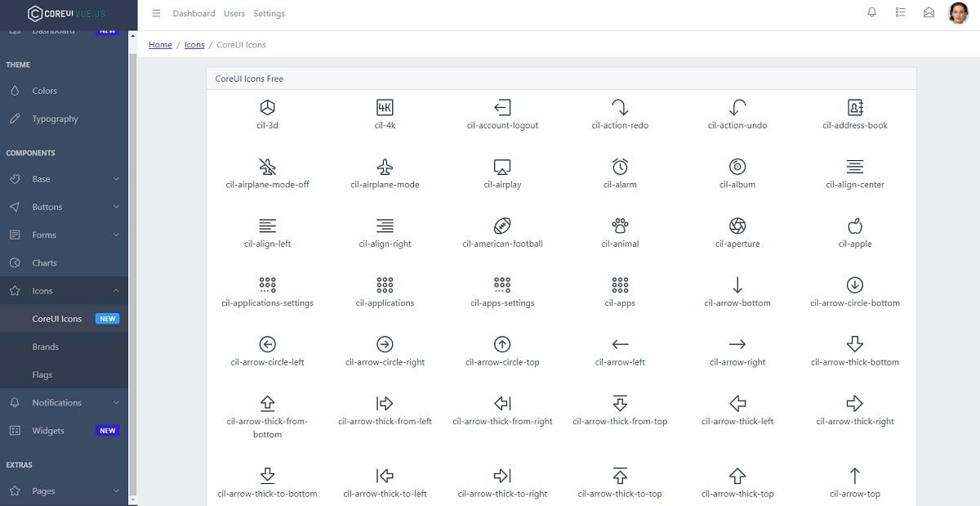Open Brands under Icons
This screenshot has width=980, height=506.
pyautogui.click(x=64, y=347)
